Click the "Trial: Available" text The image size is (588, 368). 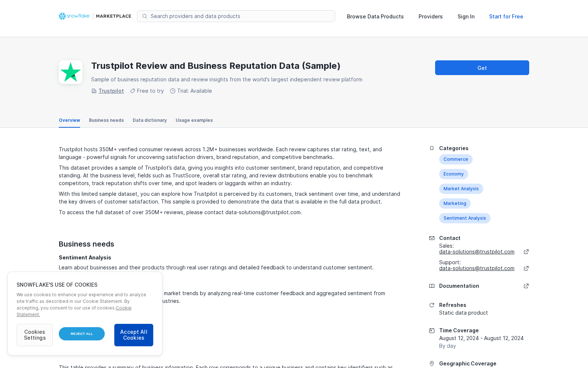[x=194, y=91]
